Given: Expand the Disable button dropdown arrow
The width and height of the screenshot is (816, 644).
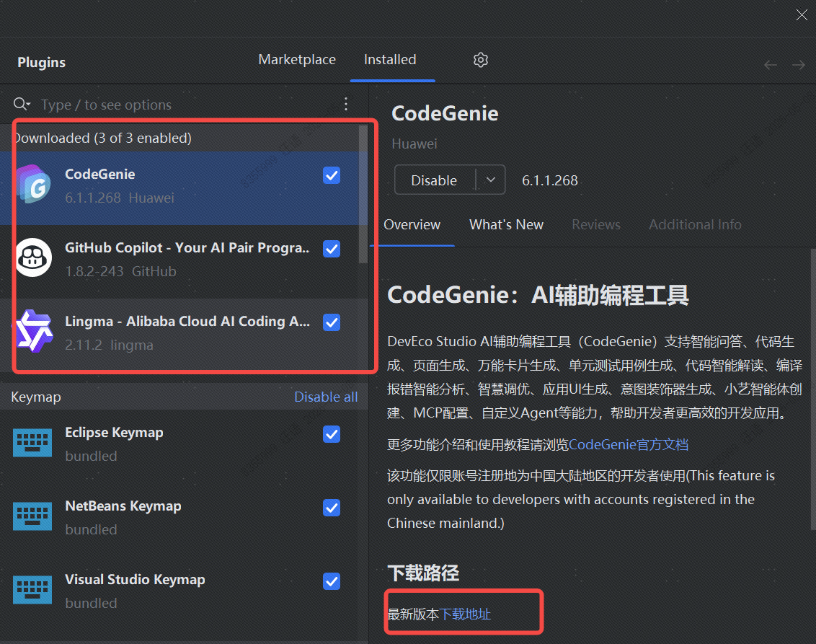Looking at the screenshot, I should pos(491,180).
